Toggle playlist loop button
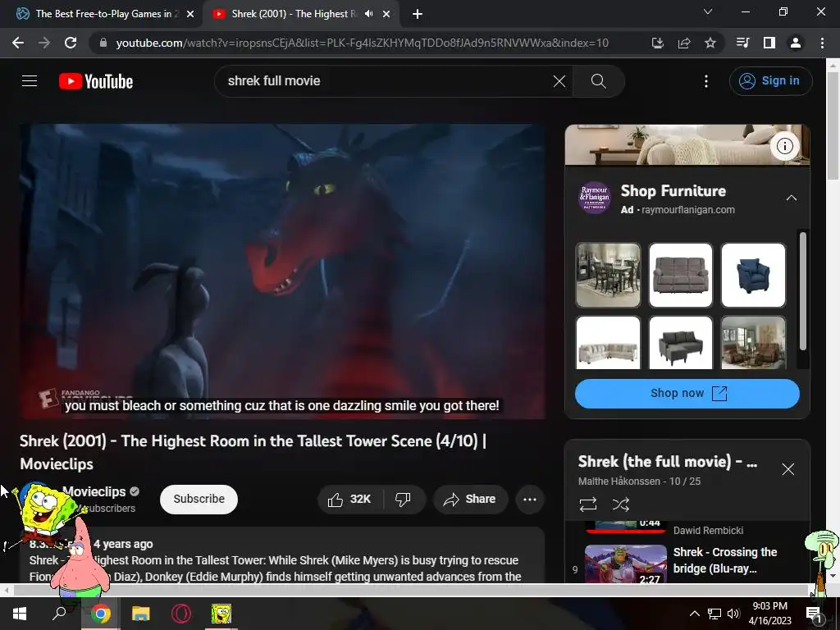This screenshot has width=840, height=630. pos(587,504)
